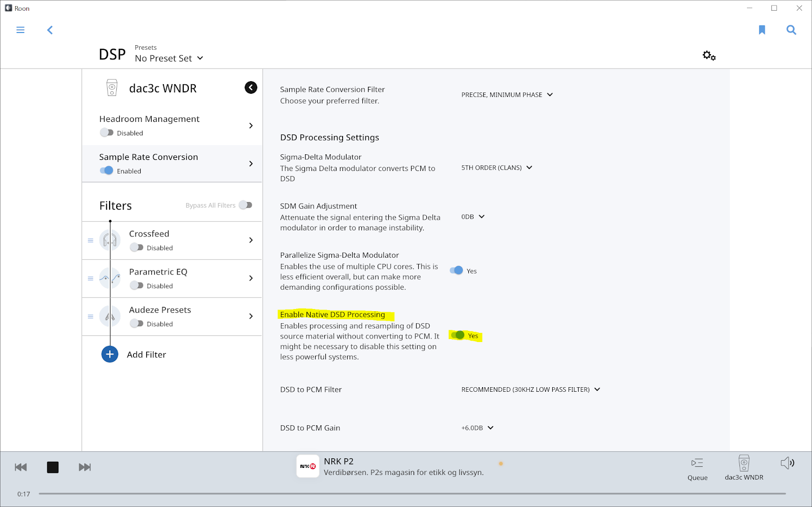This screenshot has width=812, height=507.
Task: Skip to the previous track
Action: pyautogui.click(x=21, y=467)
